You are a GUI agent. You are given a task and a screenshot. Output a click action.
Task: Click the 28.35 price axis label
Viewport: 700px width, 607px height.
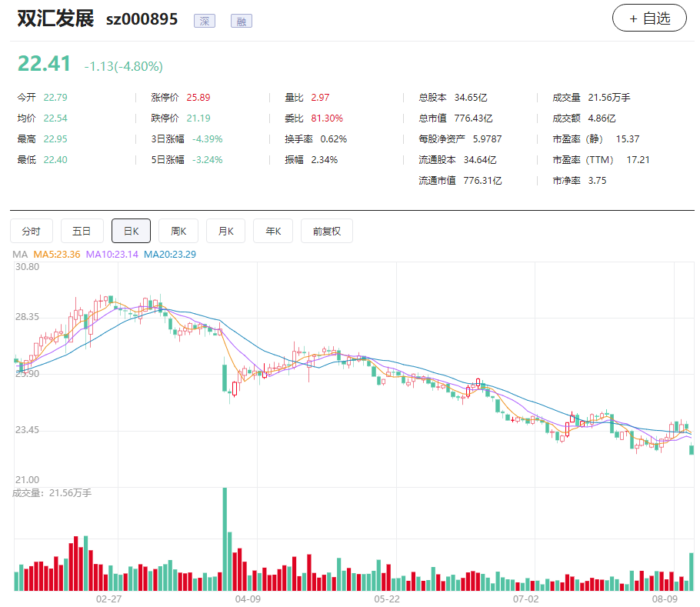pos(27,317)
